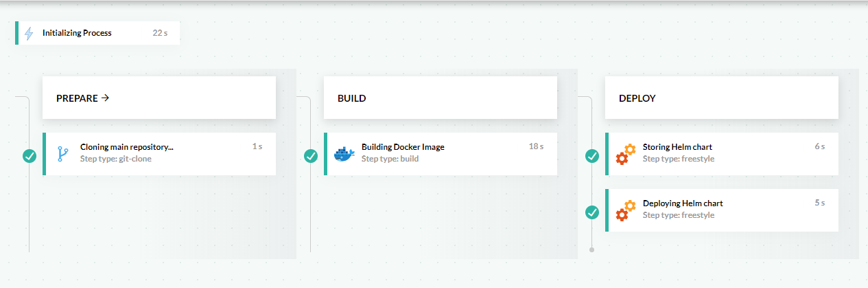The width and height of the screenshot is (868, 288).
Task: Click the git branch icon on clone step
Action: coord(63,154)
